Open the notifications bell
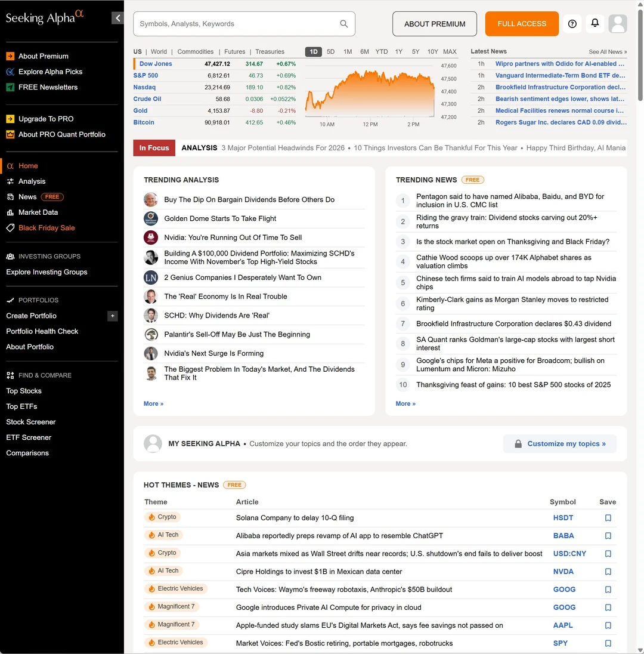Viewport: 644px width, 654px height. coord(595,23)
